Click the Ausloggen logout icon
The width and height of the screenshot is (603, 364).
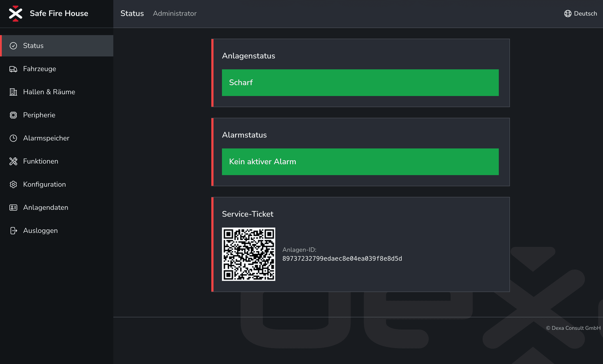[13, 231]
